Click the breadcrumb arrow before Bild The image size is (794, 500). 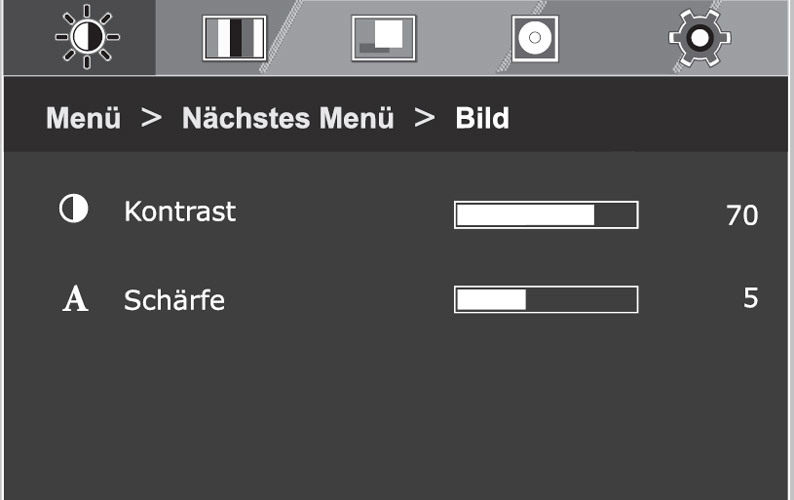pos(424,118)
